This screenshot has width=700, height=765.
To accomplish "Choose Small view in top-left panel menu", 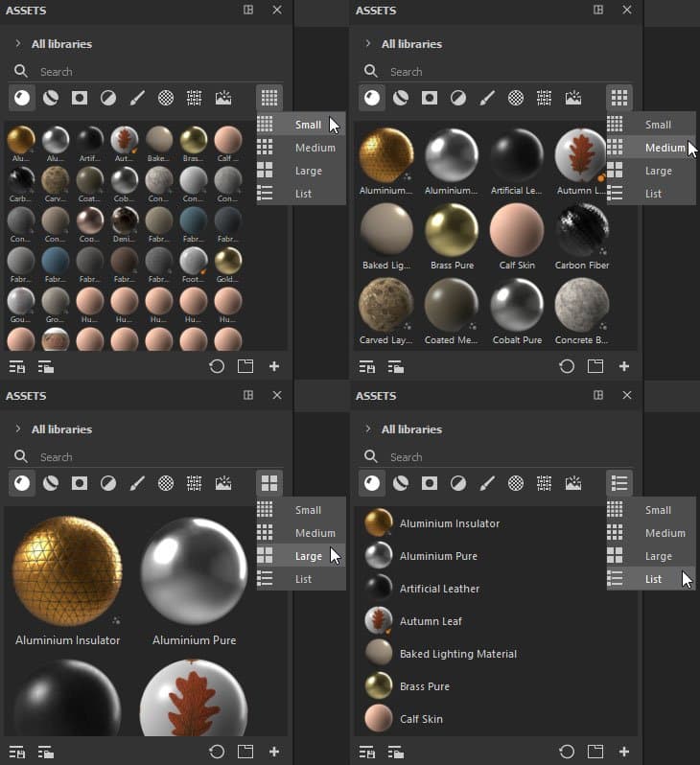I will click(x=301, y=125).
